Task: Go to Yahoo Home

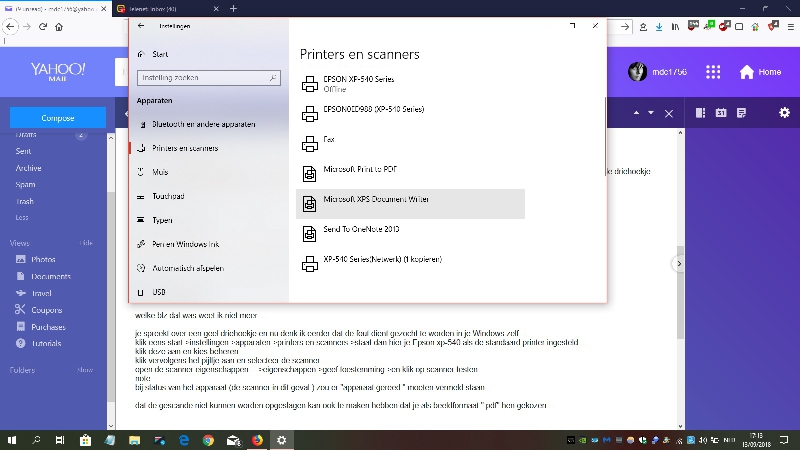Action: pyautogui.click(x=760, y=72)
